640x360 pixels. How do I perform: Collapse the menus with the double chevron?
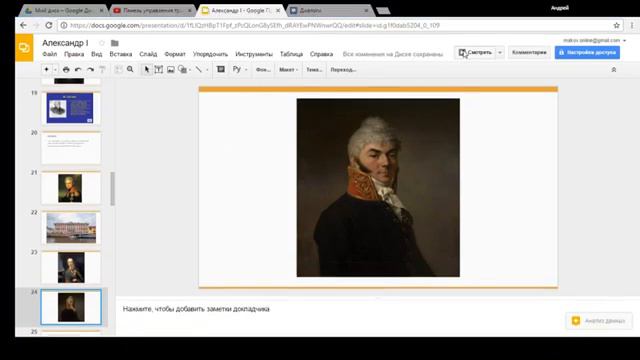tap(613, 70)
